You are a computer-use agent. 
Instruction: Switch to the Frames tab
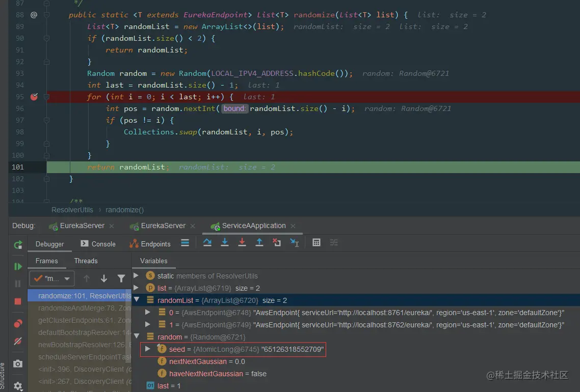tap(46, 261)
